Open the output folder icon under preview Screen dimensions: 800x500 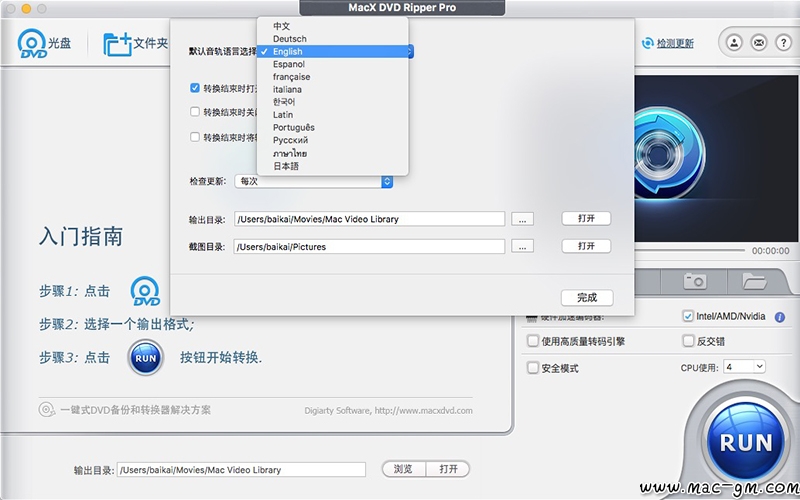(x=755, y=281)
